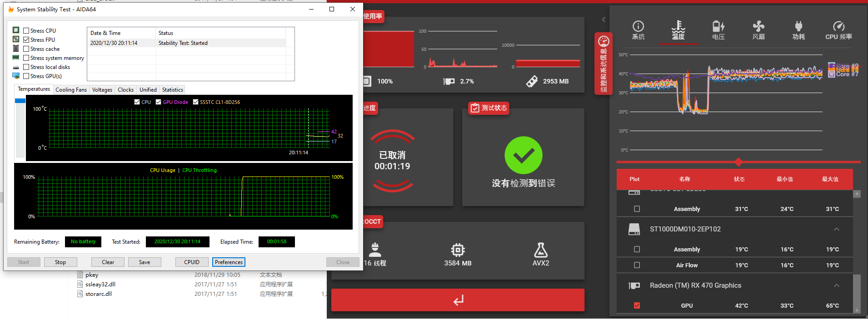Switch to the Cooling Fans tab
868x319 pixels.
click(71, 90)
